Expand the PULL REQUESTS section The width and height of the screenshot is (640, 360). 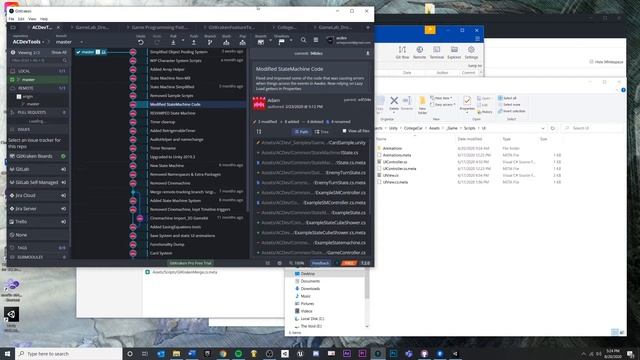pos(38,112)
